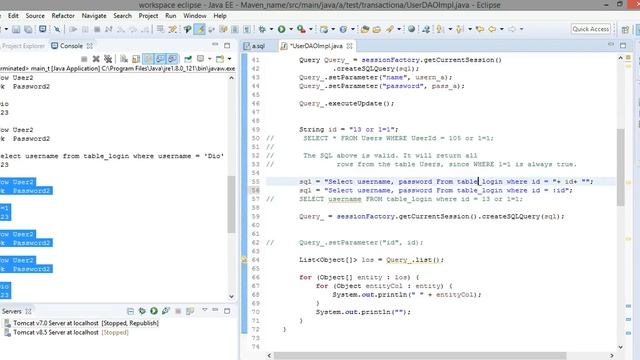
Task: Click the External Tools run icon
Action: tap(301, 29)
